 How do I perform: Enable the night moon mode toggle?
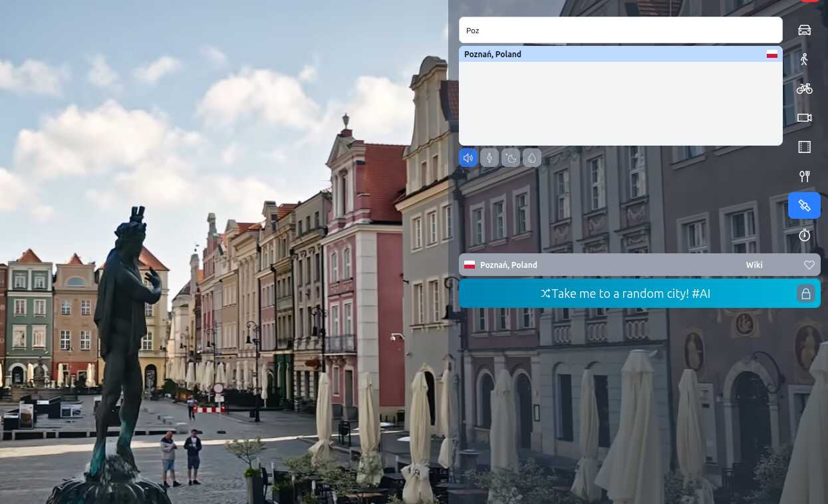(x=511, y=158)
